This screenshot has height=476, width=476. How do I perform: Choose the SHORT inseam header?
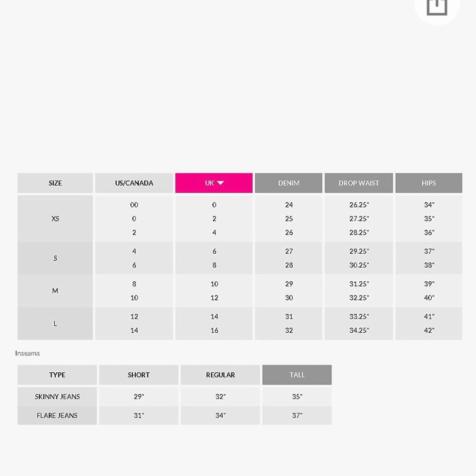click(139, 375)
